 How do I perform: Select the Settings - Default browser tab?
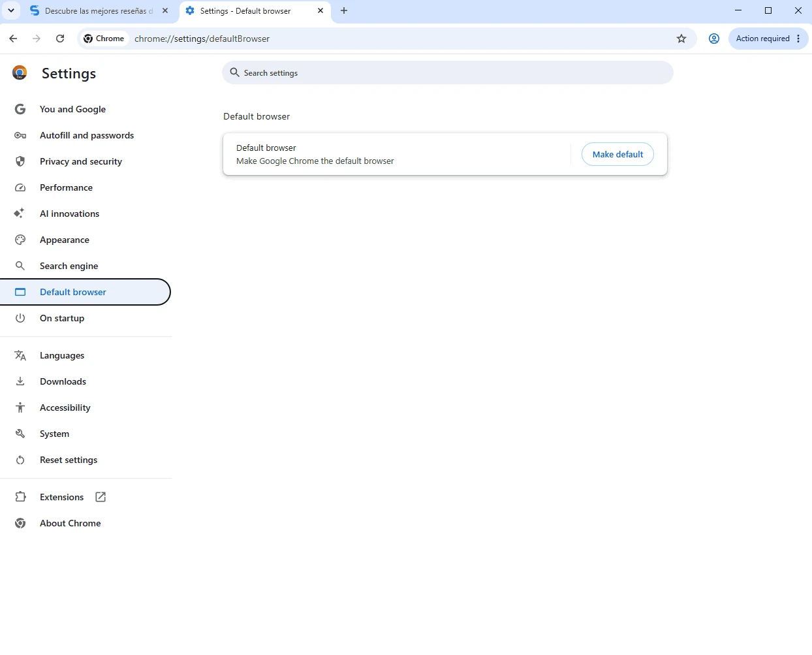pyautogui.click(x=255, y=11)
